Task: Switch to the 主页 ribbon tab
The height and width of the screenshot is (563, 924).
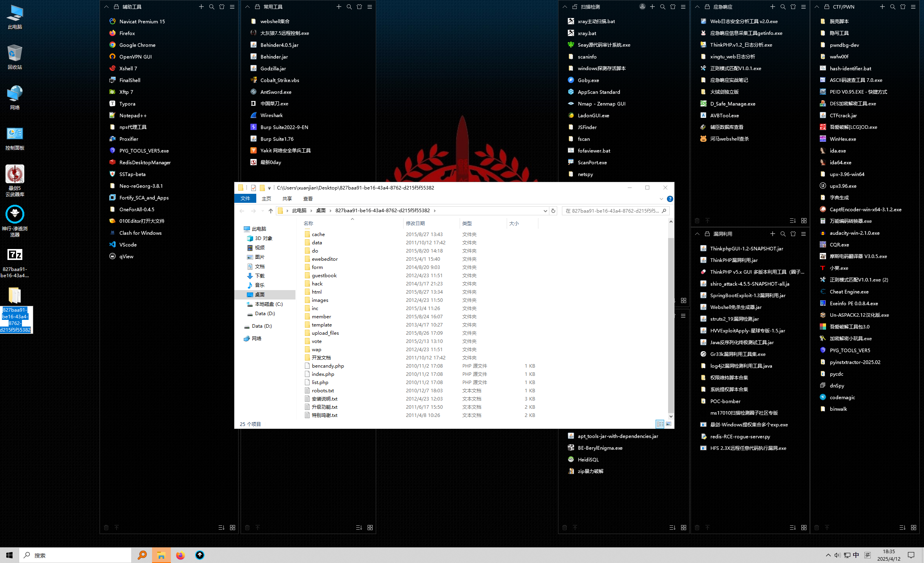Action: pos(266,198)
